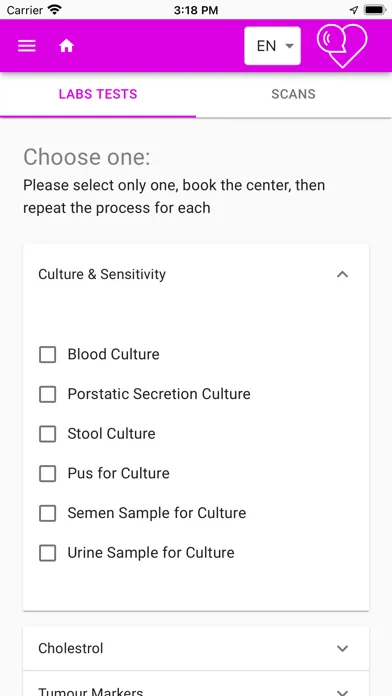Go to the home screen icon
The width and height of the screenshot is (392, 696).
pyautogui.click(x=67, y=46)
